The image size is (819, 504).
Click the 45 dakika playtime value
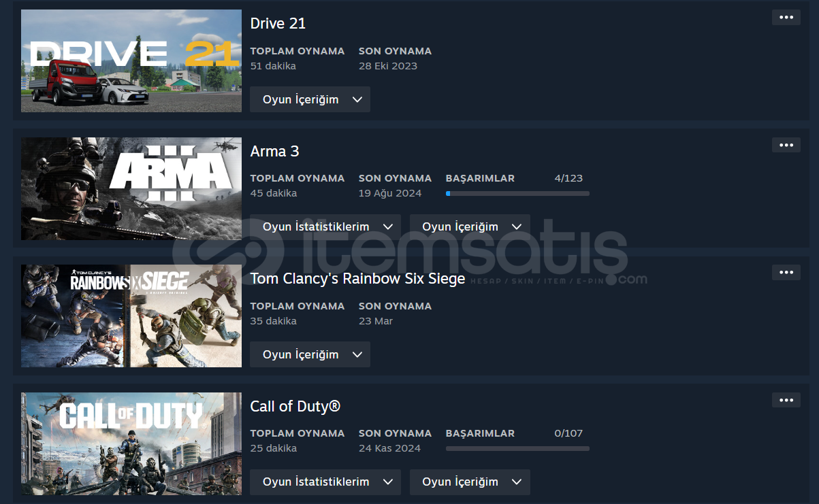point(273,193)
